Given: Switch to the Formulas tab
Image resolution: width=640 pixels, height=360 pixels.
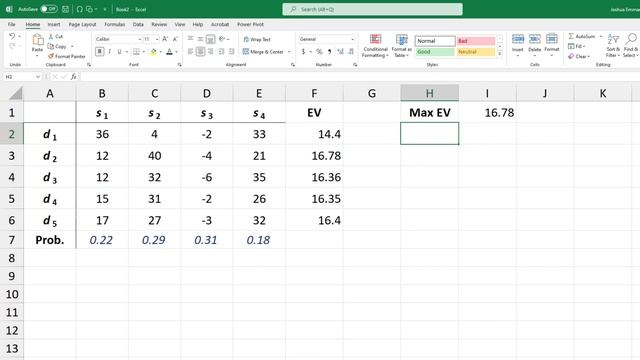Looking at the screenshot, I should tap(115, 24).
